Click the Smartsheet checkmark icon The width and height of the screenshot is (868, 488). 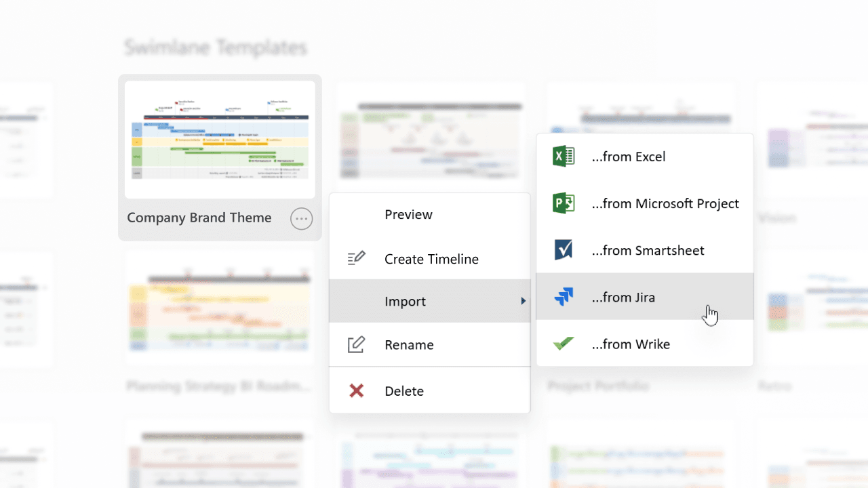coord(564,250)
